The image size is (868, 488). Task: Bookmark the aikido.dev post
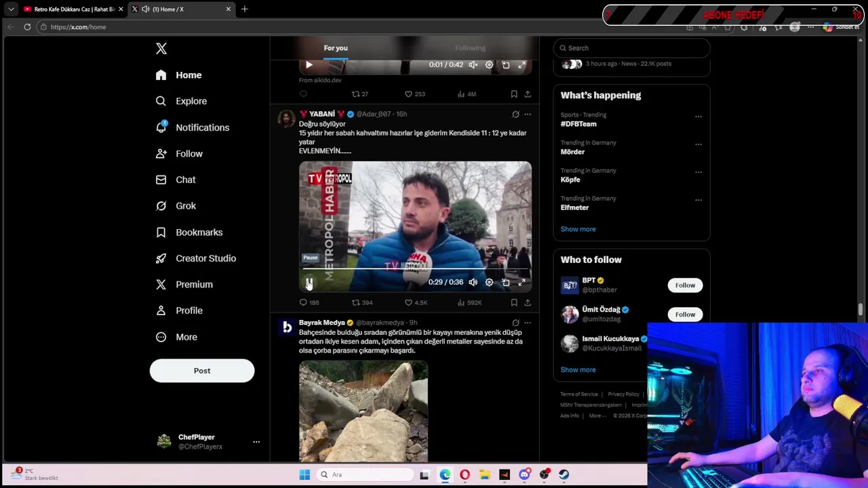coord(514,94)
